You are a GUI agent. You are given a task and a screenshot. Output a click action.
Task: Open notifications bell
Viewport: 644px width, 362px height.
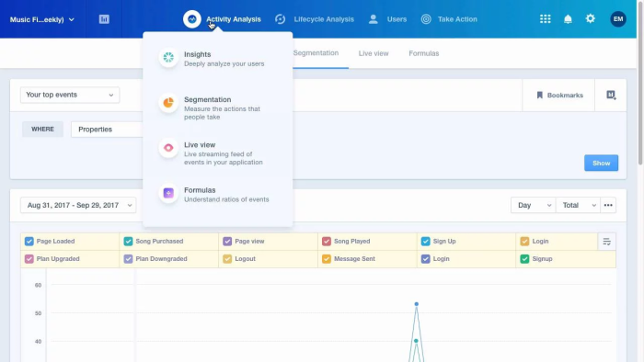(568, 19)
